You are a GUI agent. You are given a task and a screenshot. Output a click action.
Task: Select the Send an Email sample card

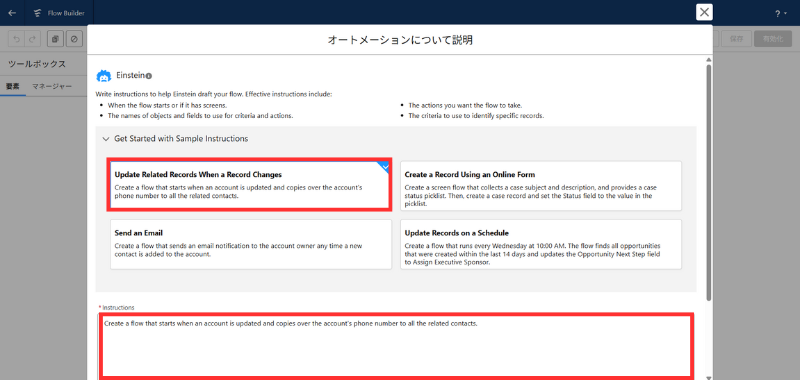coord(251,244)
